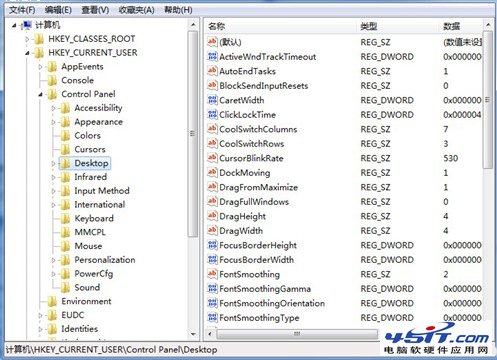Image resolution: width=497 pixels, height=360 pixels.
Task: Click the DragHeight string value icon
Action: click(x=212, y=216)
